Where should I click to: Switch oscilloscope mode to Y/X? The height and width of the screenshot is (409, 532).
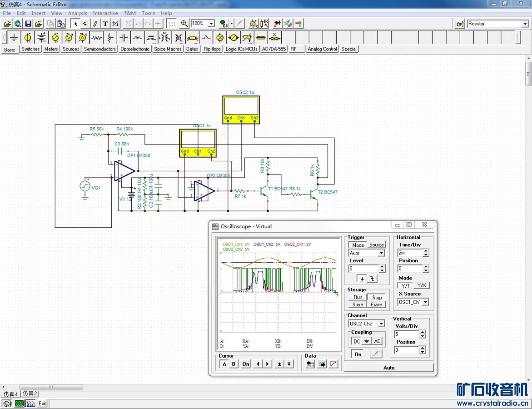coord(422,285)
